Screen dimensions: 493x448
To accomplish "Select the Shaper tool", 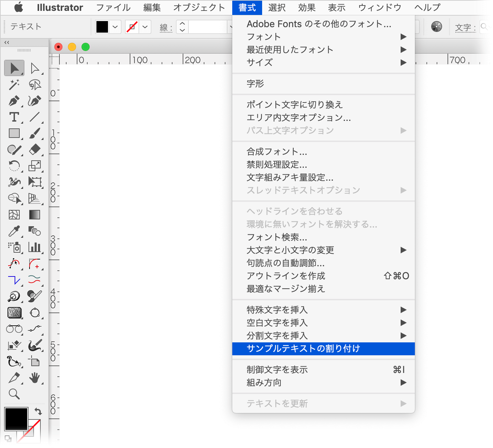I will tap(14, 149).
